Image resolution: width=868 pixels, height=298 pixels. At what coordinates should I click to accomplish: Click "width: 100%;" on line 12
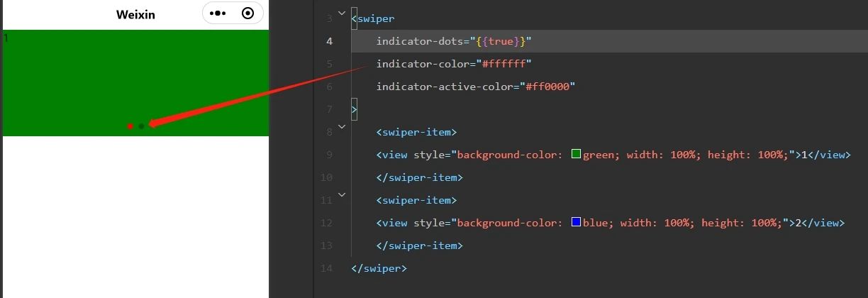[657, 223]
